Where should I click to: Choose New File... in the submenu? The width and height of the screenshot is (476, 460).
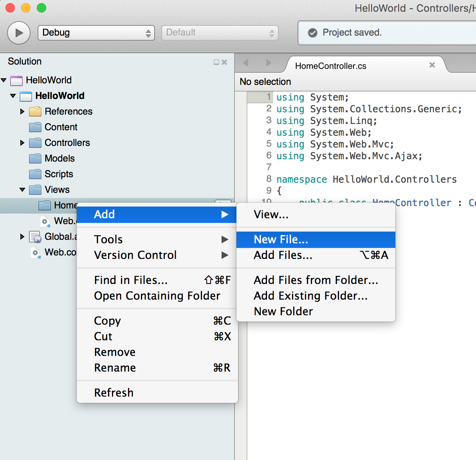tap(316, 239)
